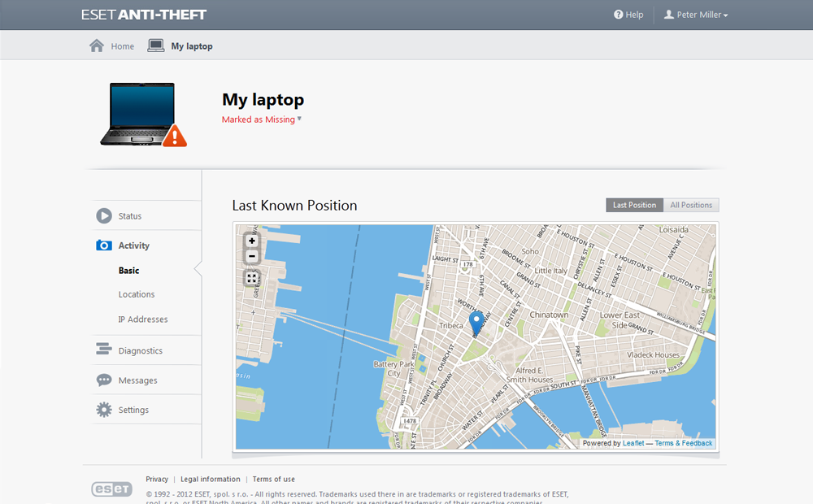This screenshot has height=504, width=813.
Task: Click the ESET Anti-Theft header logo
Action: [144, 15]
